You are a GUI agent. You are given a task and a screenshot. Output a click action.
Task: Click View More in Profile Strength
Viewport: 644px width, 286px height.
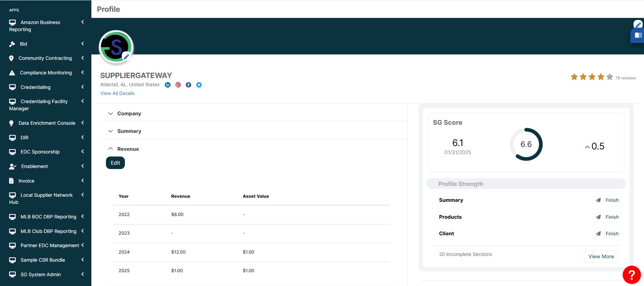click(x=601, y=257)
